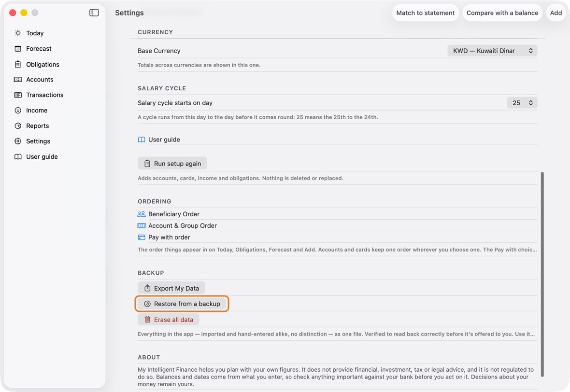
Task: Click the people icon beside Beneficiary Order
Action: pyautogui.click(x=142, y=214)
